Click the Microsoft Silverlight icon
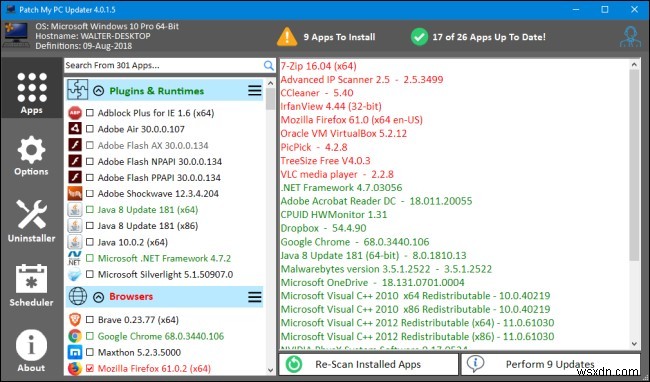Image resolution: width=650 pixels, height=382 pixels. [75, 274]
